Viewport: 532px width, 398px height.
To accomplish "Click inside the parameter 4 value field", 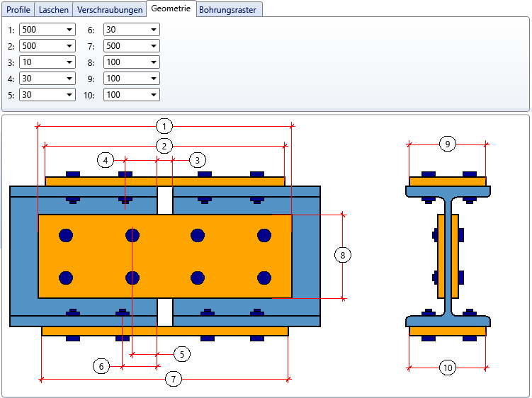I will tap(41, 79).
